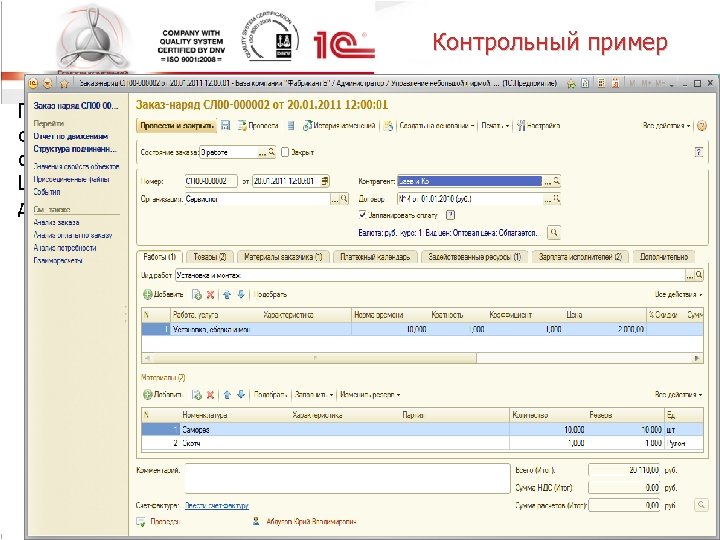Open top Все действия dropdown in command bar
The image size is (720, 540).
666,125
